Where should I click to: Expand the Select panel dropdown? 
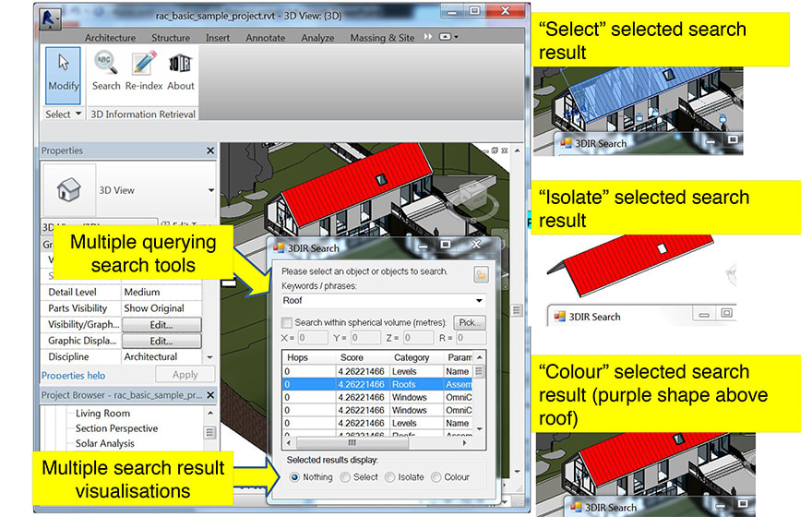pyautogui.click(x=78, y=114)
